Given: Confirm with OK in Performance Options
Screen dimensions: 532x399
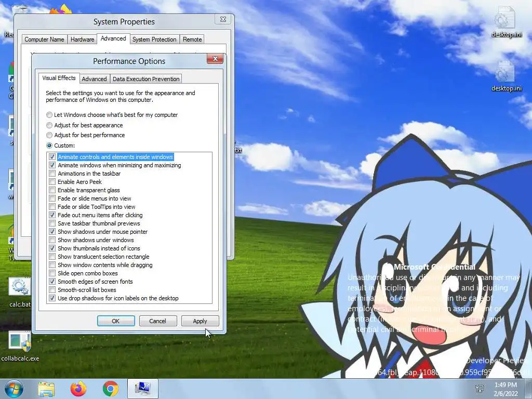Looking at the screenshot, I should click(x=116, y=321).
